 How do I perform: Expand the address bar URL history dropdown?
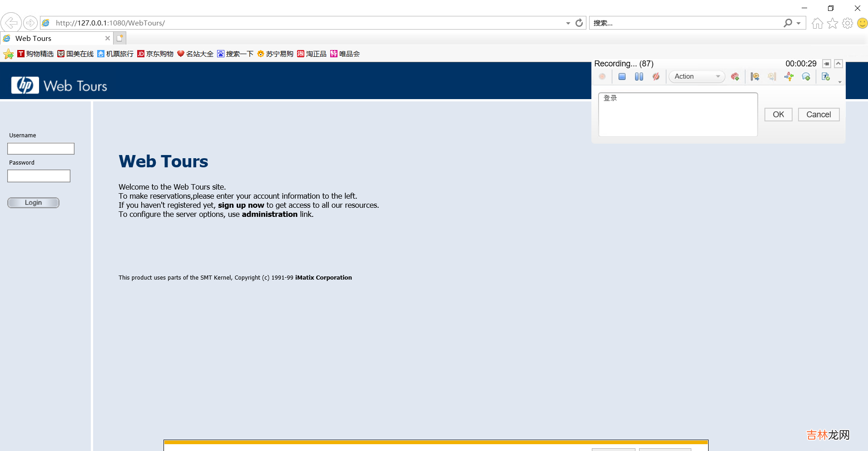[568, 23]
